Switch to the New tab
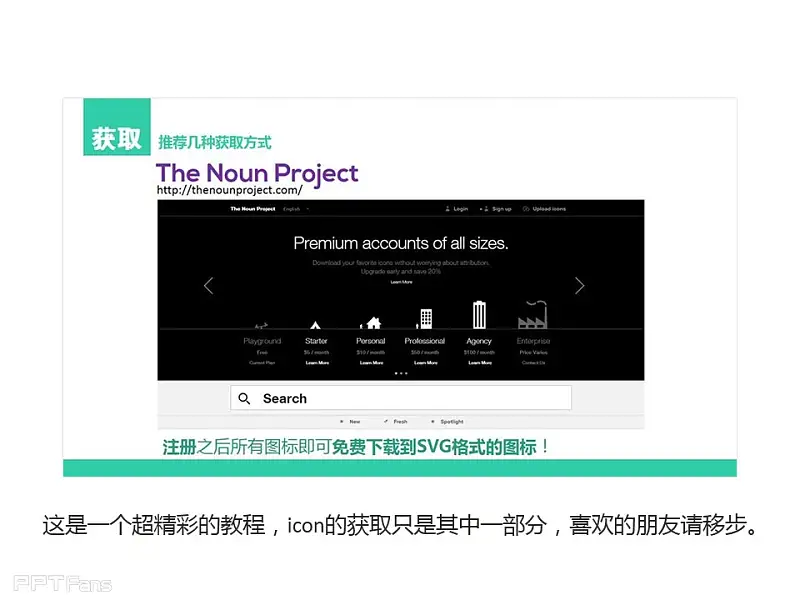800x600 pixels. pos(350,422)
